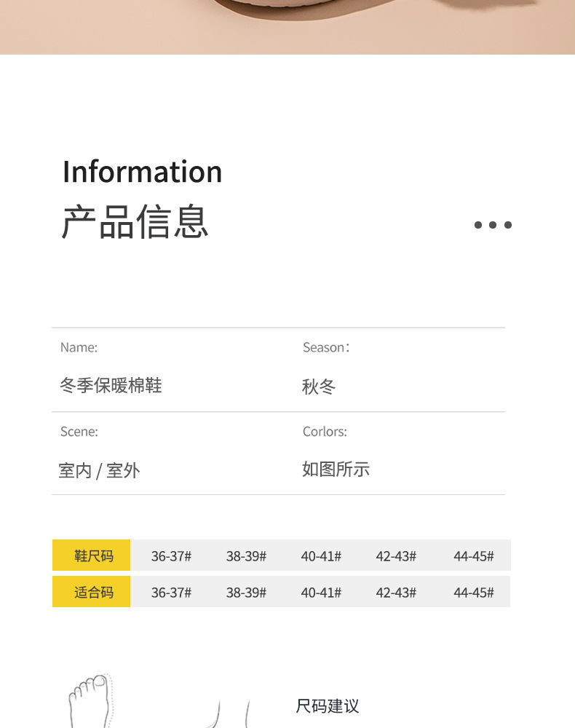Click the 产品信息 heading
The width and height of the screenshot is (575, 728).
click(x=135, y=222)
